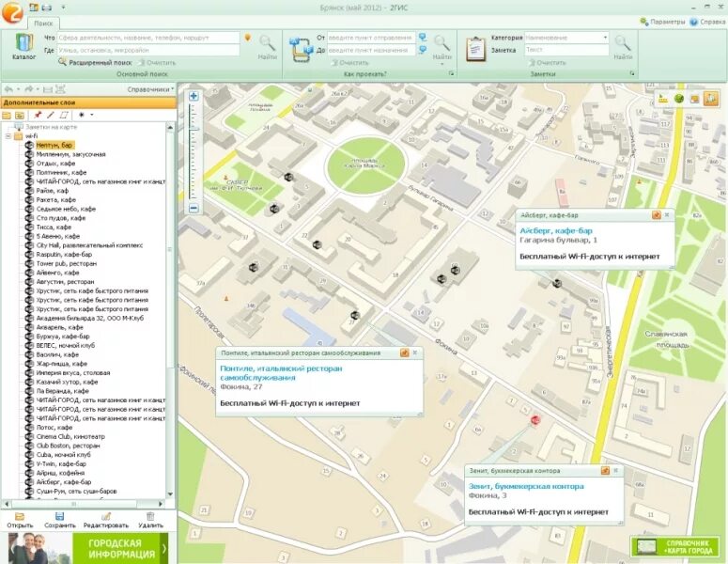Open the Понтиле, итальянский ресторан link
The image size is (728, 564).
point(281,373)
